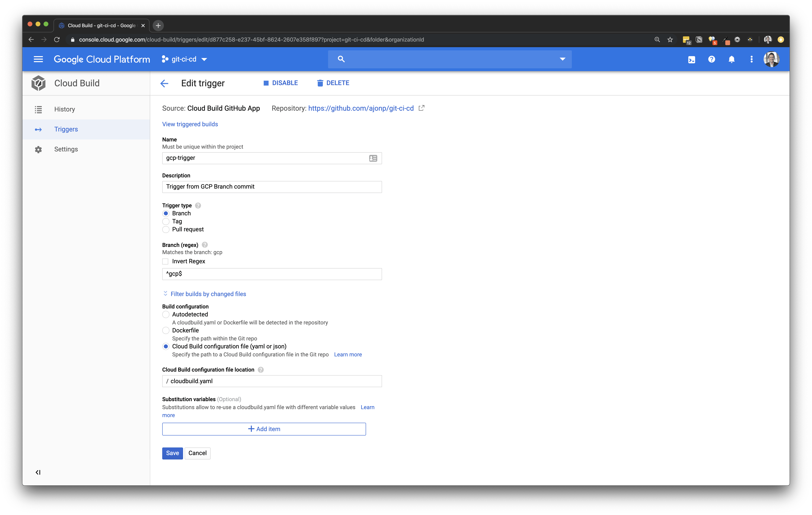This screenshot has width=812, height=515.
Task: Open the three-dot utilities menu
Action: [x=751, y=59]
